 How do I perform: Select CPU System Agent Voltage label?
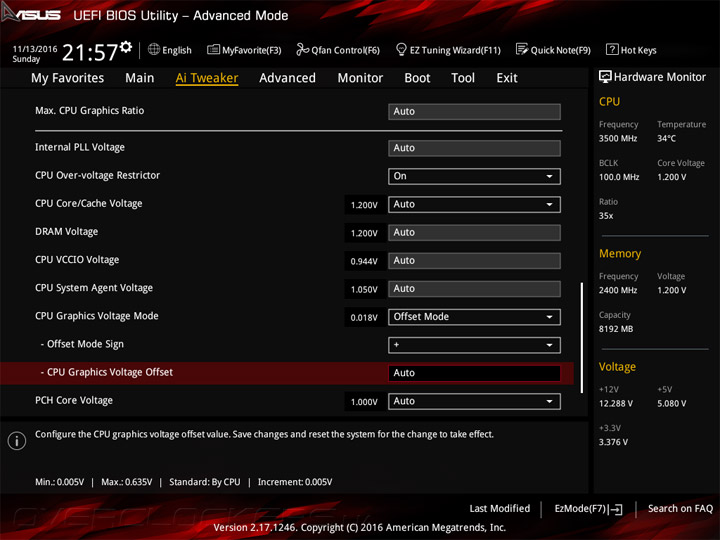click(x=94, y=288)
